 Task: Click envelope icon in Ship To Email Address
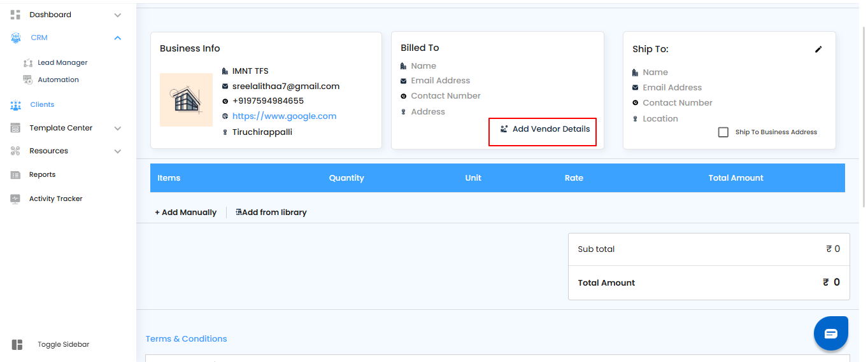point(635,88)
